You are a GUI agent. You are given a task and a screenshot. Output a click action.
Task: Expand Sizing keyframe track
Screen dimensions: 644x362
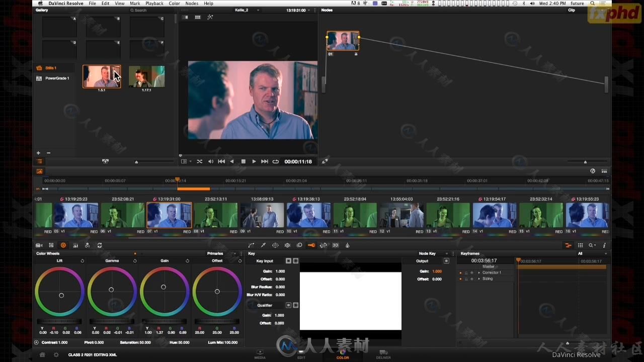point(479,279)
